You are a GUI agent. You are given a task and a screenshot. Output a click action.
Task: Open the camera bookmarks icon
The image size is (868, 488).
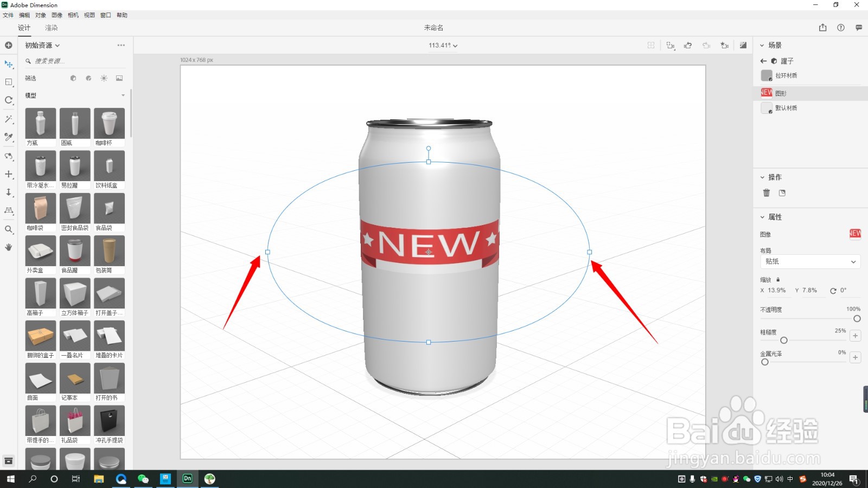(x=671, y=46)
